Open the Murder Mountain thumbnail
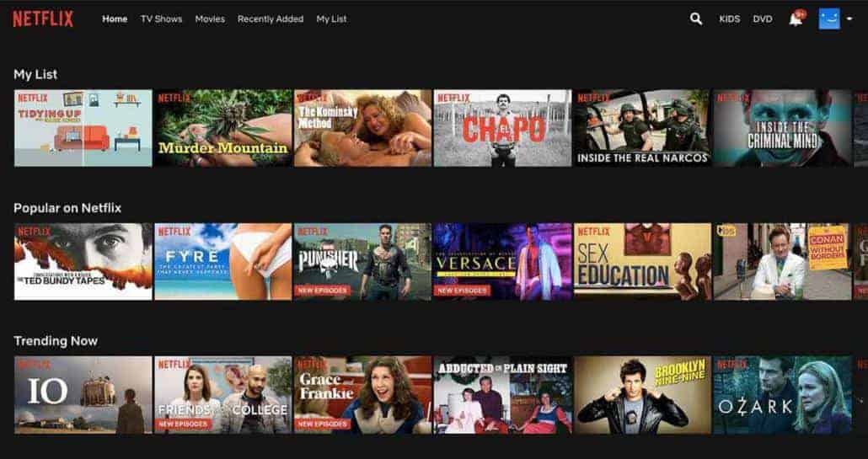Image resolution: width=868 pixels, height=459 pixels. click(x=223, y=128)
